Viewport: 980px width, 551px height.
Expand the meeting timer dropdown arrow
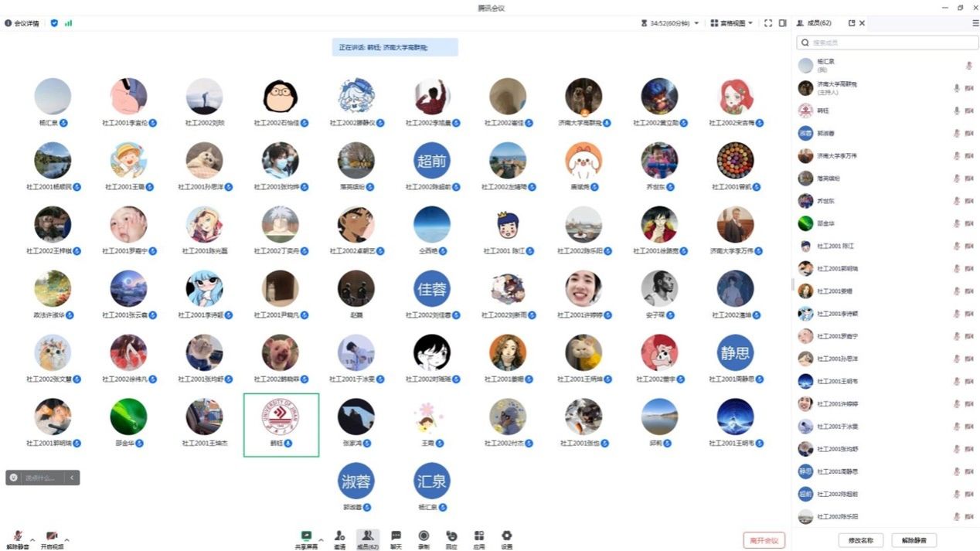(x=696, y=23)
